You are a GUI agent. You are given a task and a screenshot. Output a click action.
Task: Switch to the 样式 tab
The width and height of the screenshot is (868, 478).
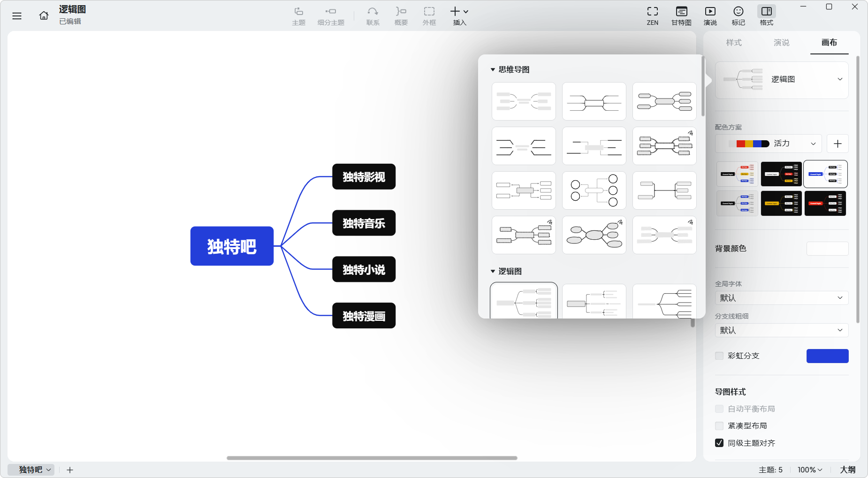click(x=733, y=43)
